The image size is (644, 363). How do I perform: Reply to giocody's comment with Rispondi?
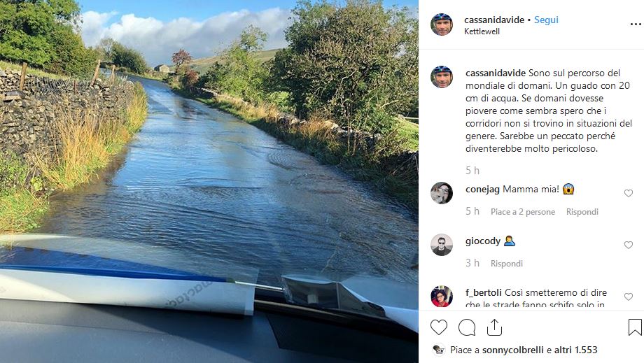(x=506, y=263)
